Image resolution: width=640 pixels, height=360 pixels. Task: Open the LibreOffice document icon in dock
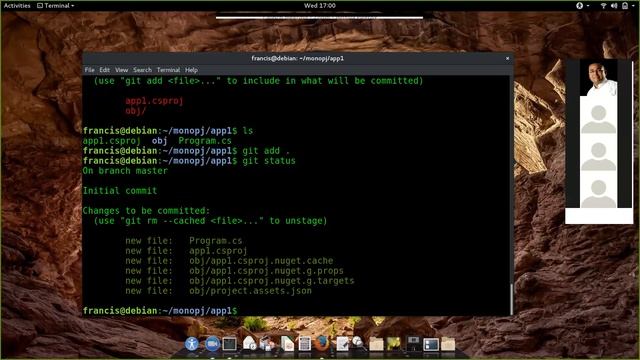[287, 344]
